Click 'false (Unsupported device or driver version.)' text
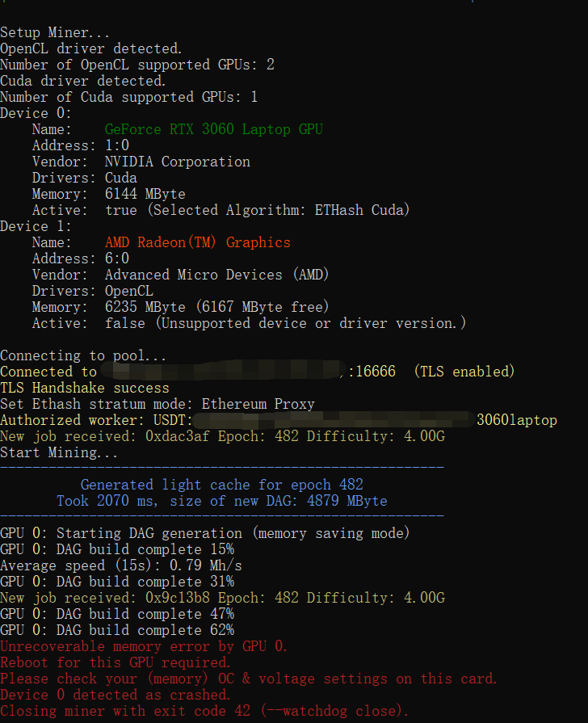588x723 pixels. (285, 323)
